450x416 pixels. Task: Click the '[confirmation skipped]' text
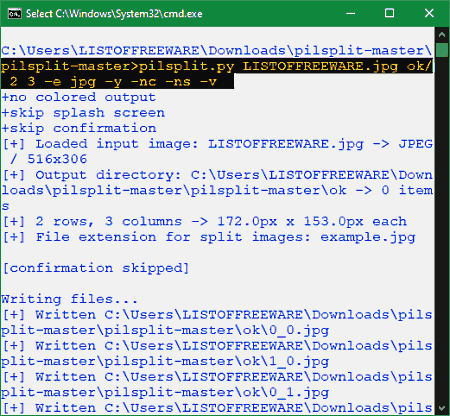click(96, 268)
